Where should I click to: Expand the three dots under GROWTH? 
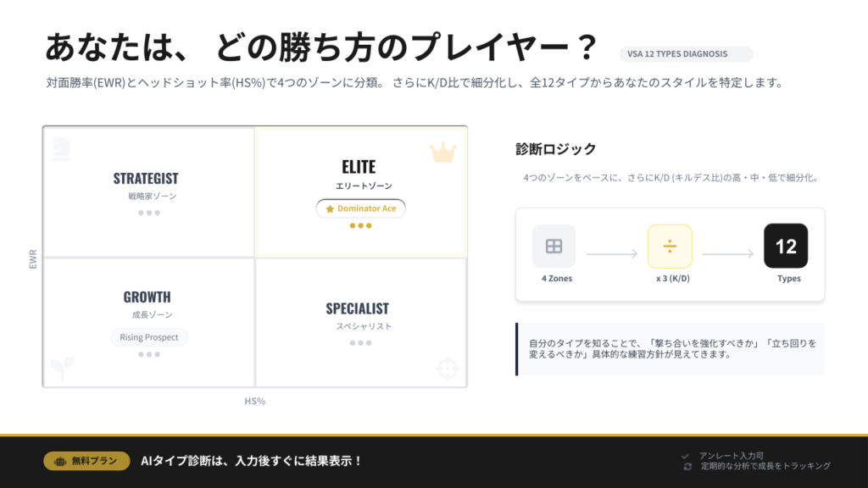coord(149,355)
